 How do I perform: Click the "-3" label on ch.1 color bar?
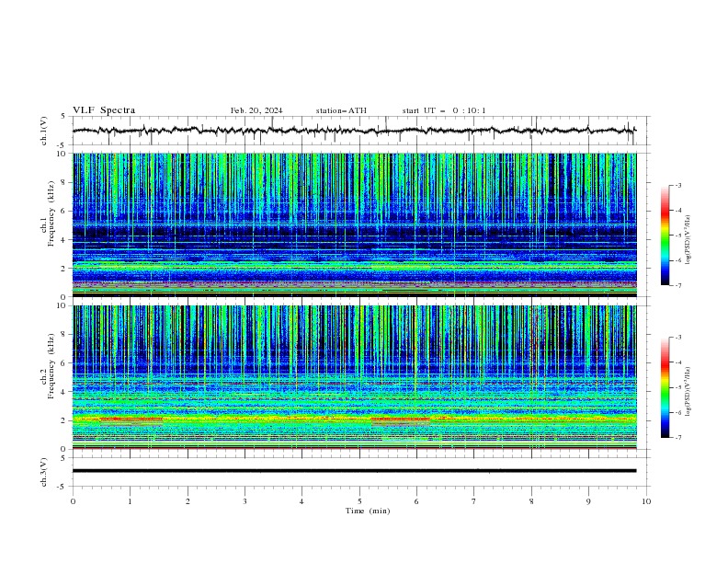tap(677, 185)
